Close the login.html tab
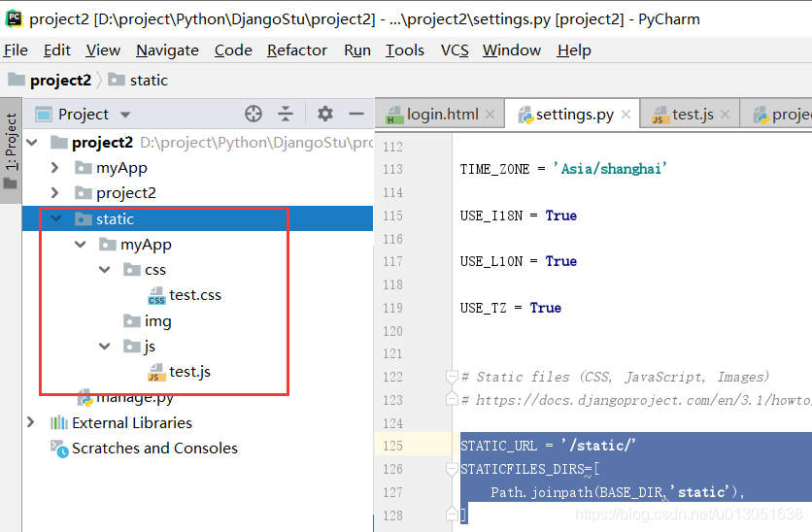Viewport: 812px width, 532px height. click(490, 115)
